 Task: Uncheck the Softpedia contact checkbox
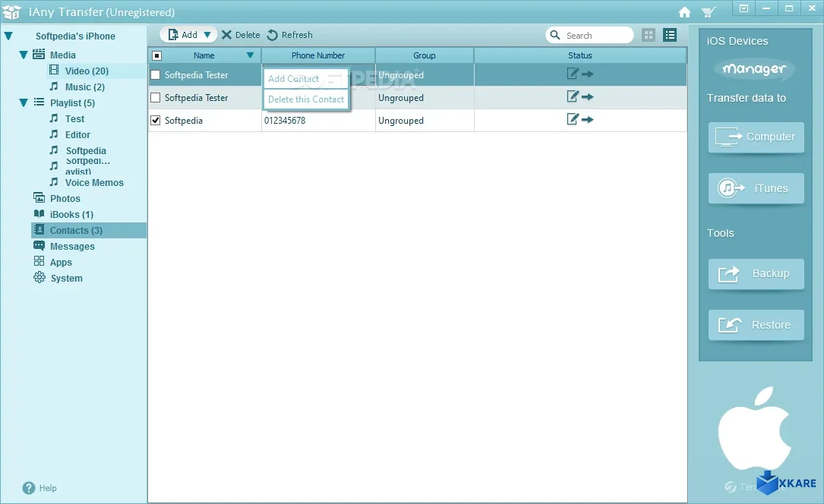click(x=156, y=120)
